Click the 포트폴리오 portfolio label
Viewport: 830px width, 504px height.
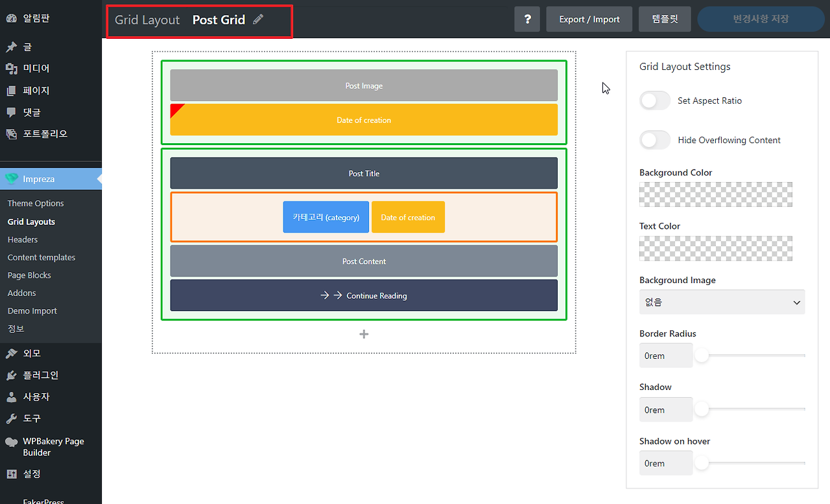point(45,134)
